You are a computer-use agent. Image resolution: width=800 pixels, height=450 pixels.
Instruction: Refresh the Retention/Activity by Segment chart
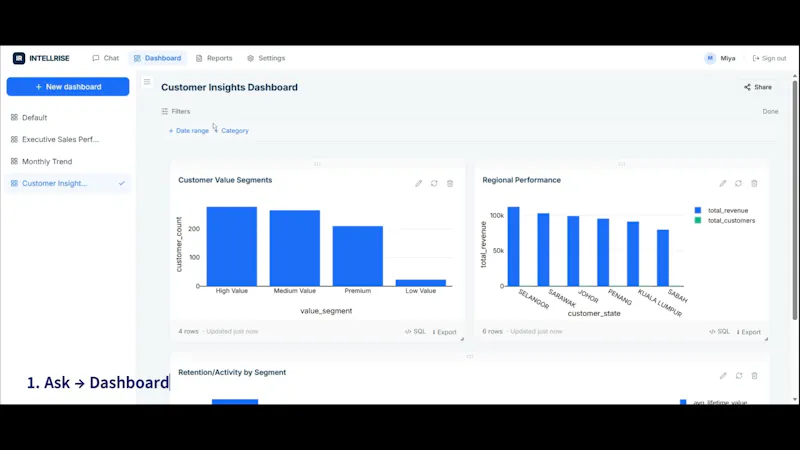[x=739, y=376]
